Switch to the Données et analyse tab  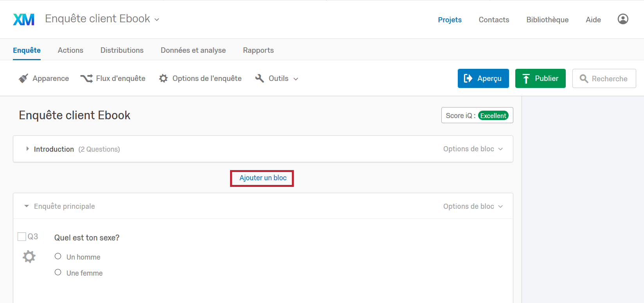pos(193,50)
